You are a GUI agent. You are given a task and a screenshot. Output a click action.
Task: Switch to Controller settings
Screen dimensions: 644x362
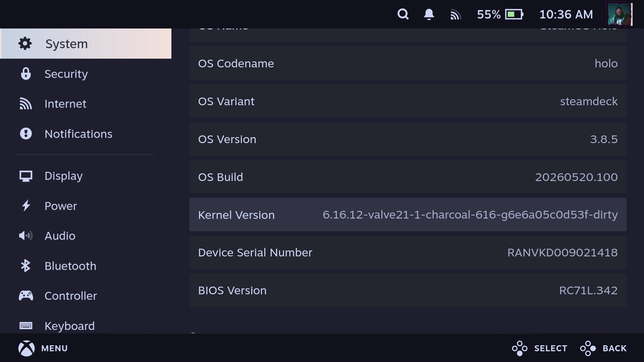(86, 296)
